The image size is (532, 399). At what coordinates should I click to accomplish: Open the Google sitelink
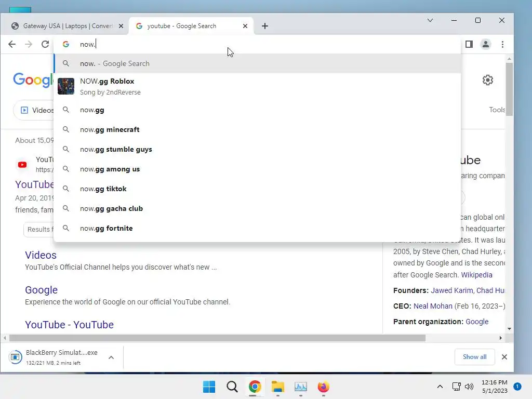pyautogui.click(x=42, y=290)
